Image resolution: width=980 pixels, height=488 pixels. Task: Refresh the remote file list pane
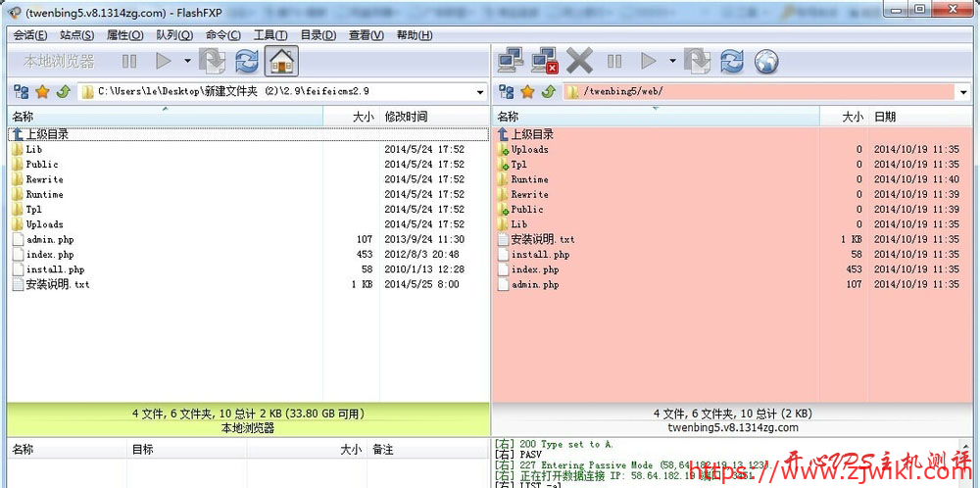[x=732, y=62]
